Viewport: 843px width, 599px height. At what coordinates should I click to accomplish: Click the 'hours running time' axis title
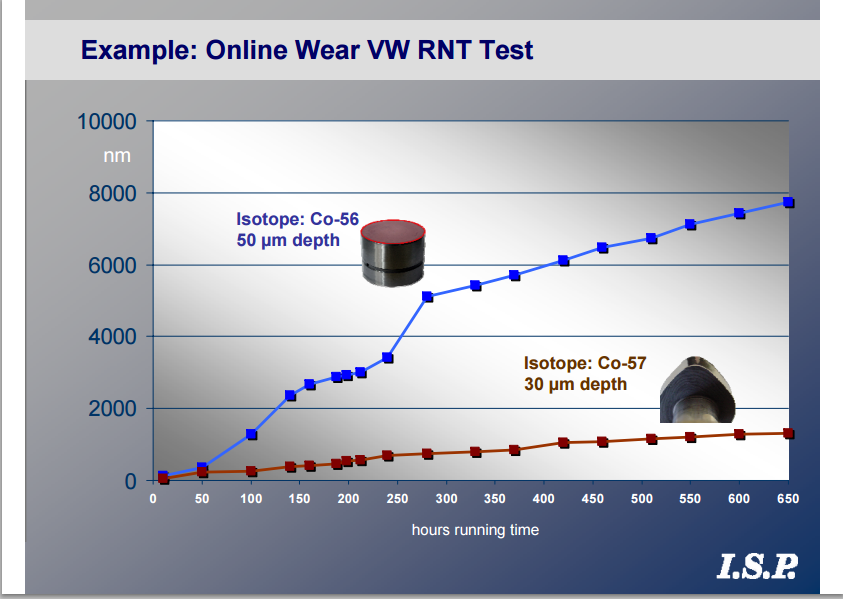pyautogui.click(x=475, y=530)
